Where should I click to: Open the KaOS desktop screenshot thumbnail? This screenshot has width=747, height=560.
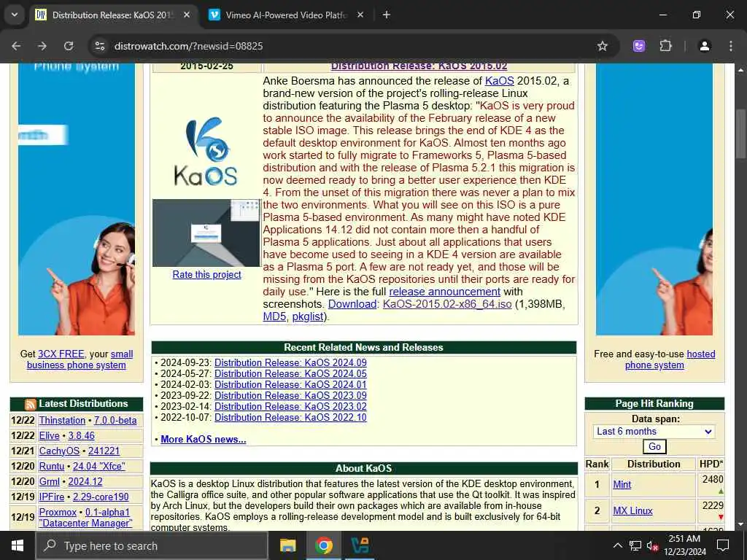click(x=206, y=233)
